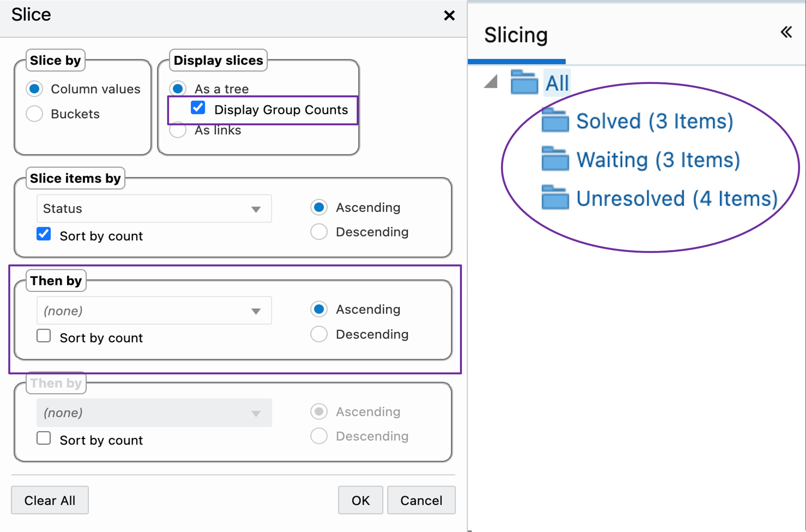Click the Clear All button
Screen dimensions: 806x532
coord(50,500)
